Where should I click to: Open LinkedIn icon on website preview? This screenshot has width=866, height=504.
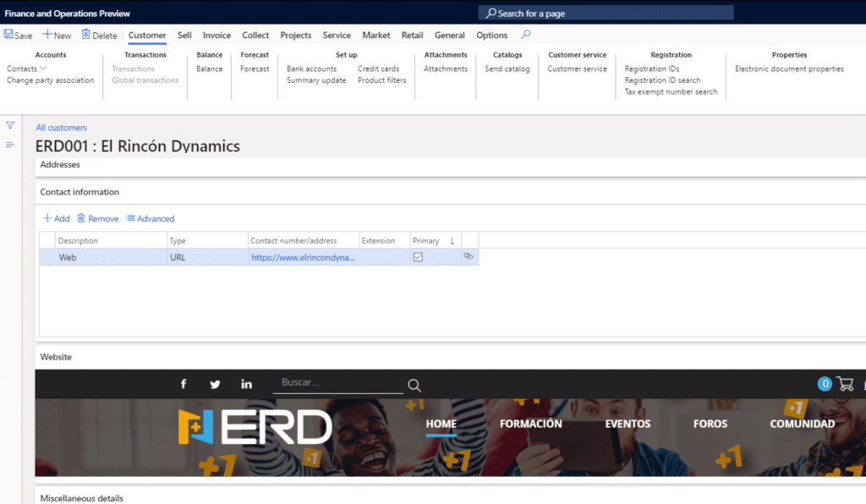(x=246, y=384)
